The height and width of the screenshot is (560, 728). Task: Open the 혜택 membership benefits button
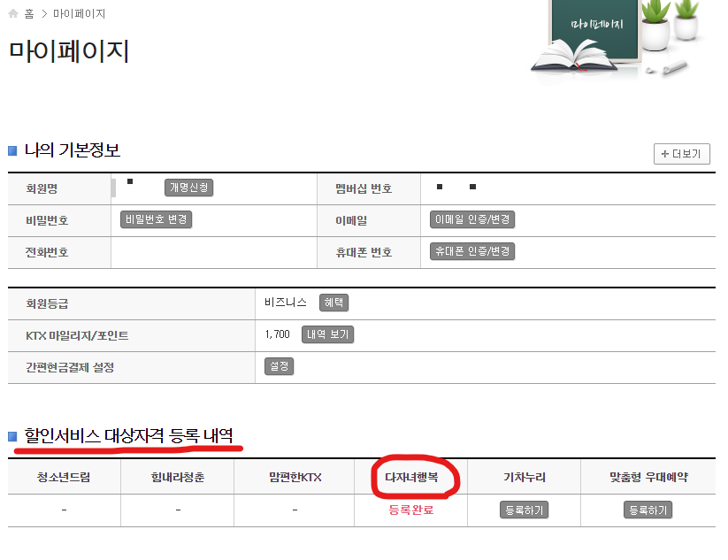coord(333,303)
